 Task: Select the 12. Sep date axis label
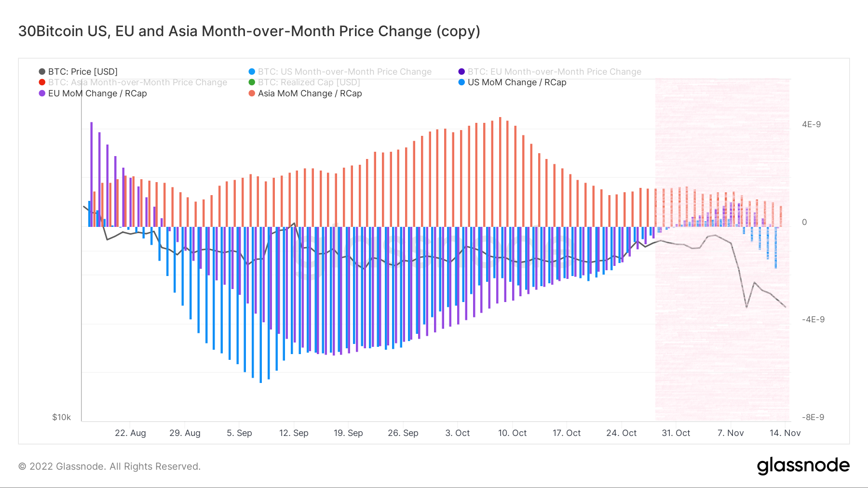(x=294, y=433)
